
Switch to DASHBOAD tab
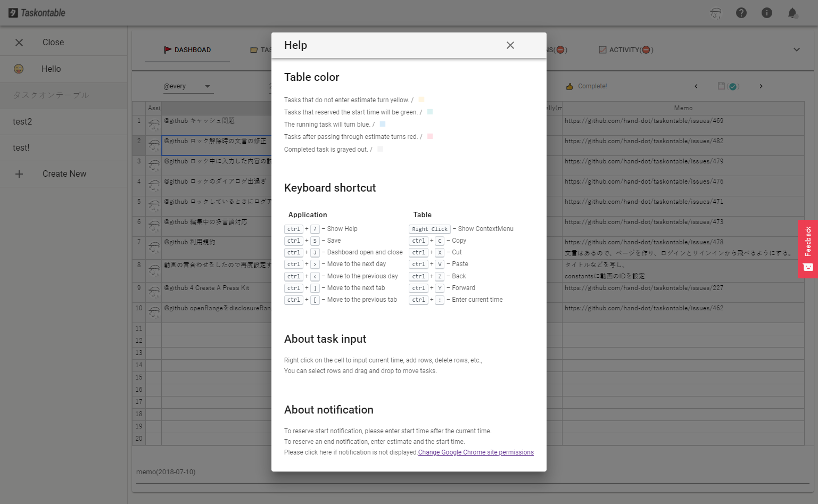[187, 49]
